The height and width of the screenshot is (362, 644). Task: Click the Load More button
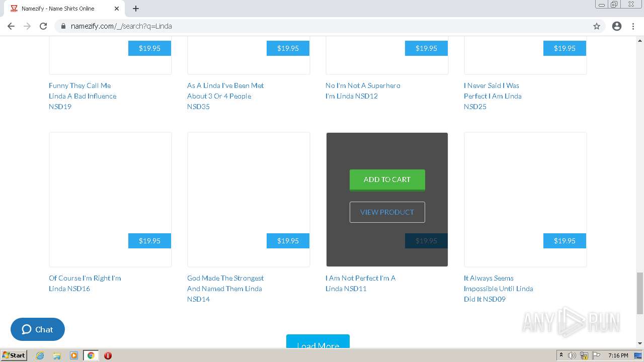[x=318, y=341]
